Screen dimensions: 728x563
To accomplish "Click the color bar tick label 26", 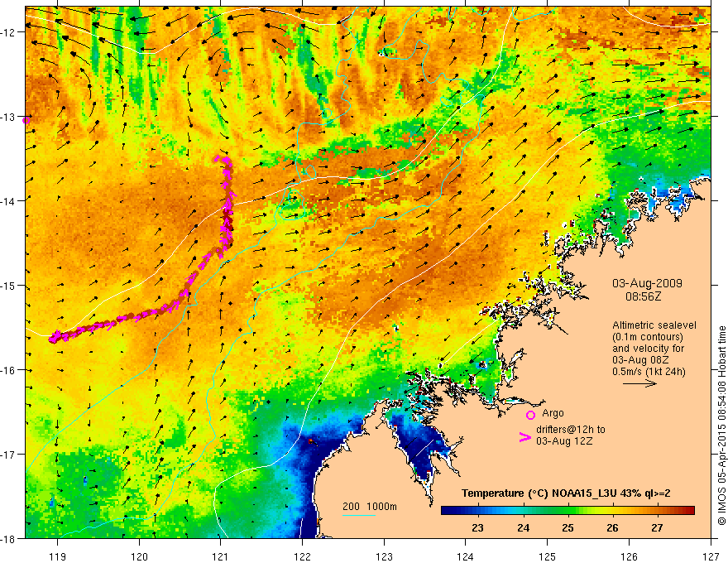I will pos(612,527).
